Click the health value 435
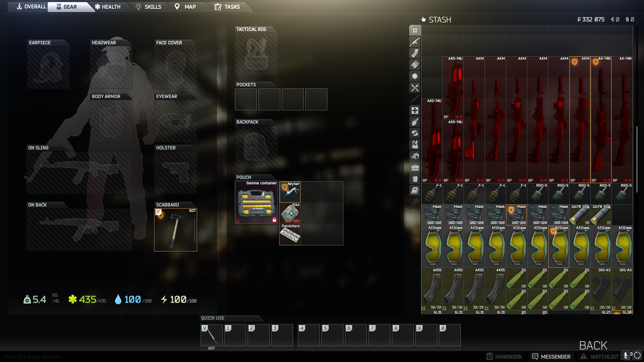This screenshot has height=362, width=644. click(x=87, y=299)
